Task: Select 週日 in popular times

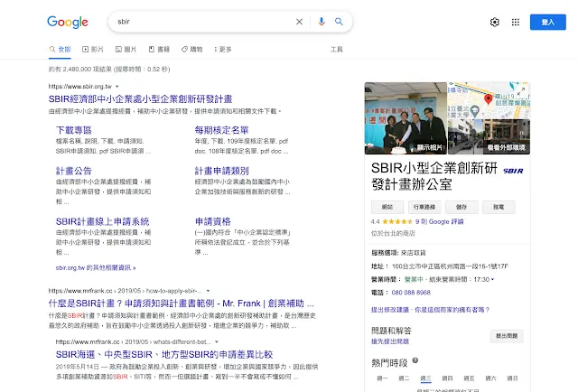Action: [512, 378]
